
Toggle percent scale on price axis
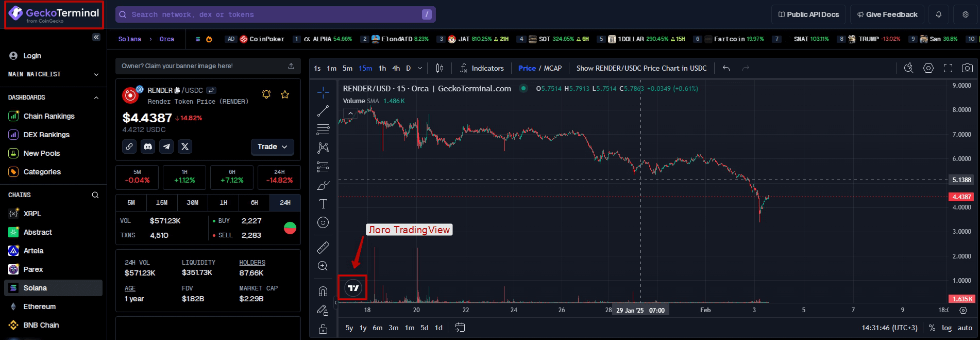(x=932, y=328)
